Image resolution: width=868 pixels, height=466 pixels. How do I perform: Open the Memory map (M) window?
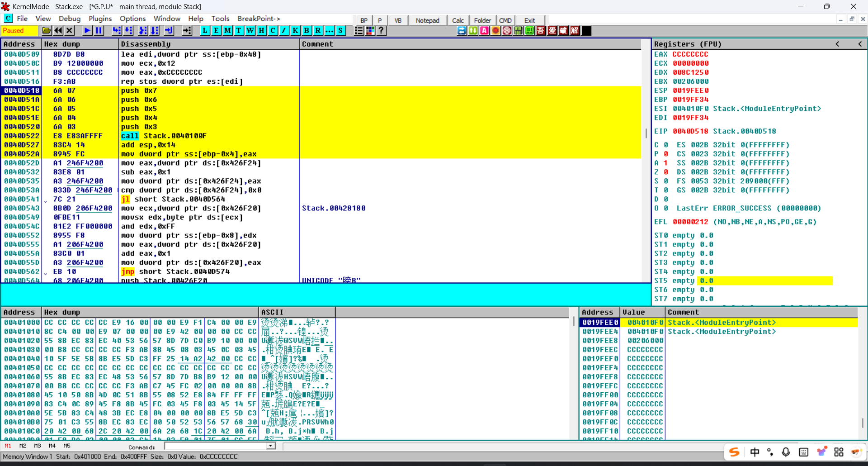click(x=227, y=31)
